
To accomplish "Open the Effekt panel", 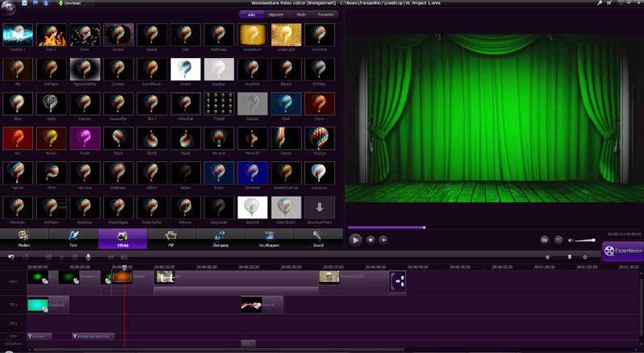I will [122, 239].
